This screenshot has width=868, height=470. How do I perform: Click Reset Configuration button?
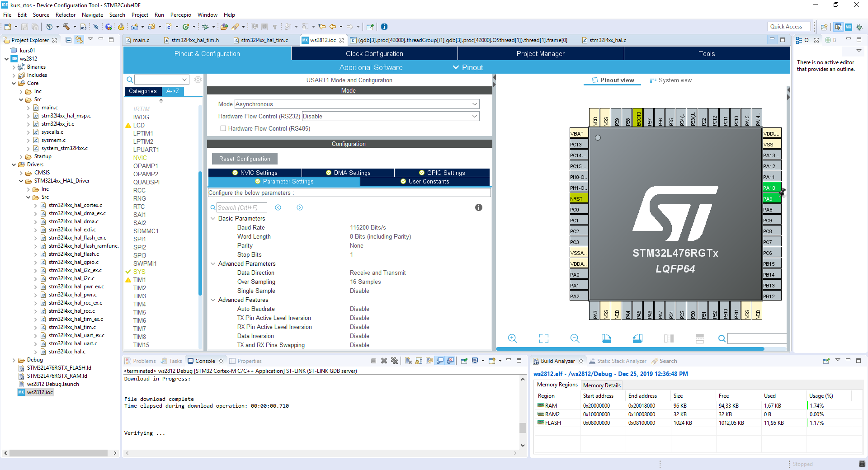[245, 159]
